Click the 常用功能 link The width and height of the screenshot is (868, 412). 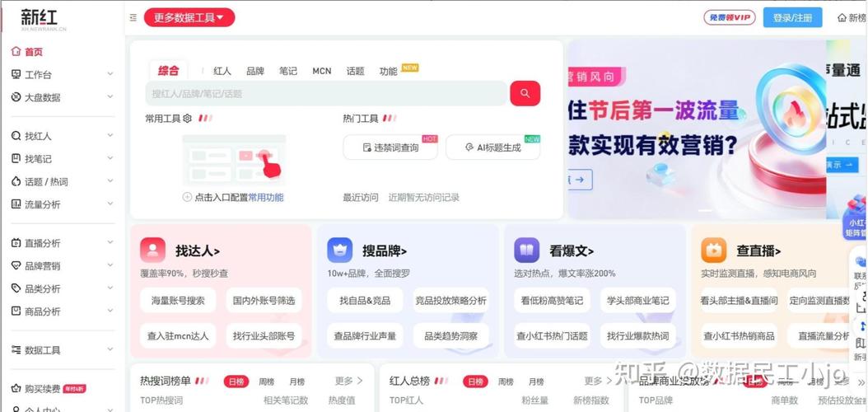[x=266, y=197]
